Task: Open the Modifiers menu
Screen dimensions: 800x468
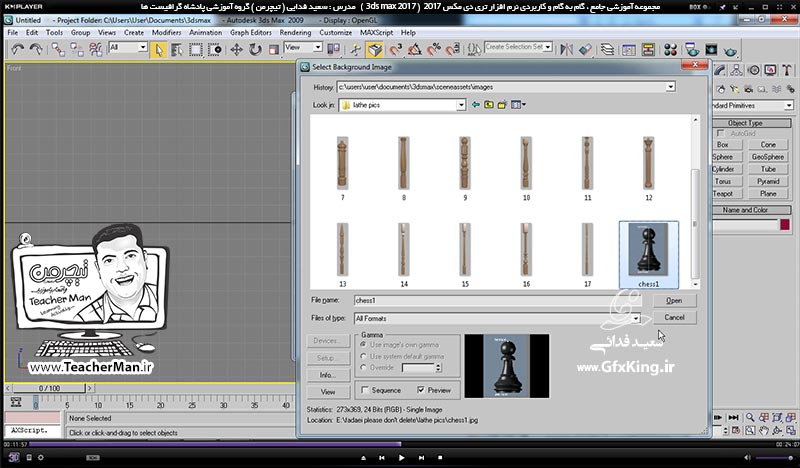Action: (x=166, y=32)
